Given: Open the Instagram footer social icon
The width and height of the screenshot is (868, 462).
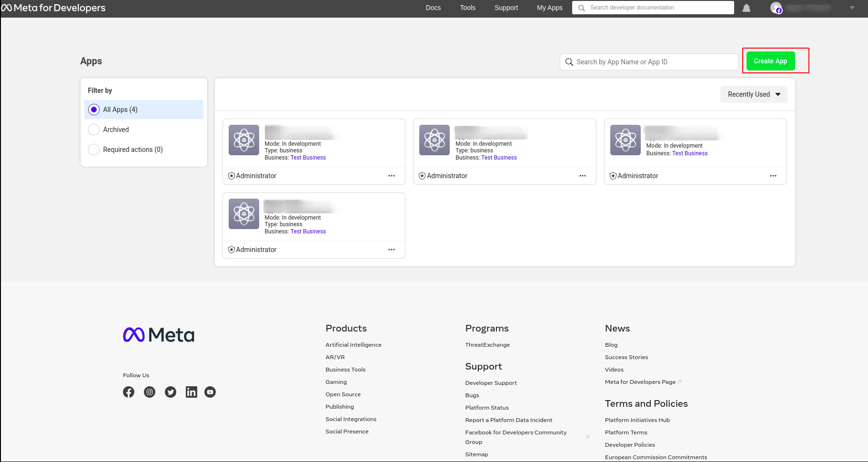Looking at the screenshot, I should coord(150,392).
